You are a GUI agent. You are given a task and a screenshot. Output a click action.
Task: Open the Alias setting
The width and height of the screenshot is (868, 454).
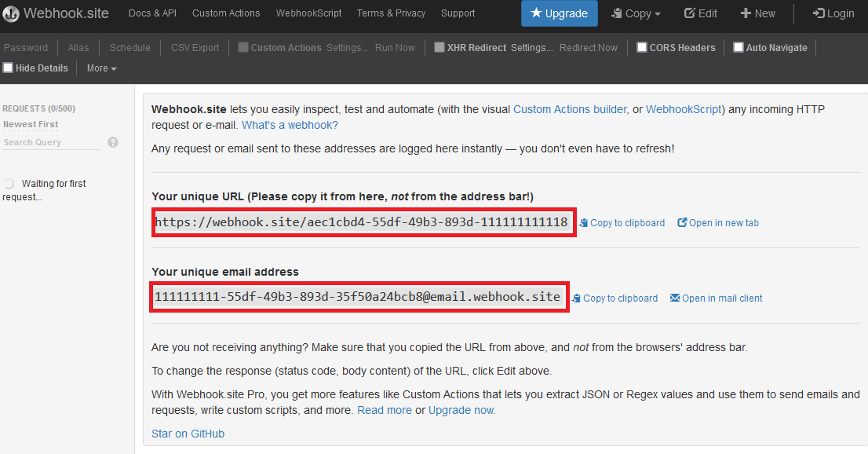(78, 48)
